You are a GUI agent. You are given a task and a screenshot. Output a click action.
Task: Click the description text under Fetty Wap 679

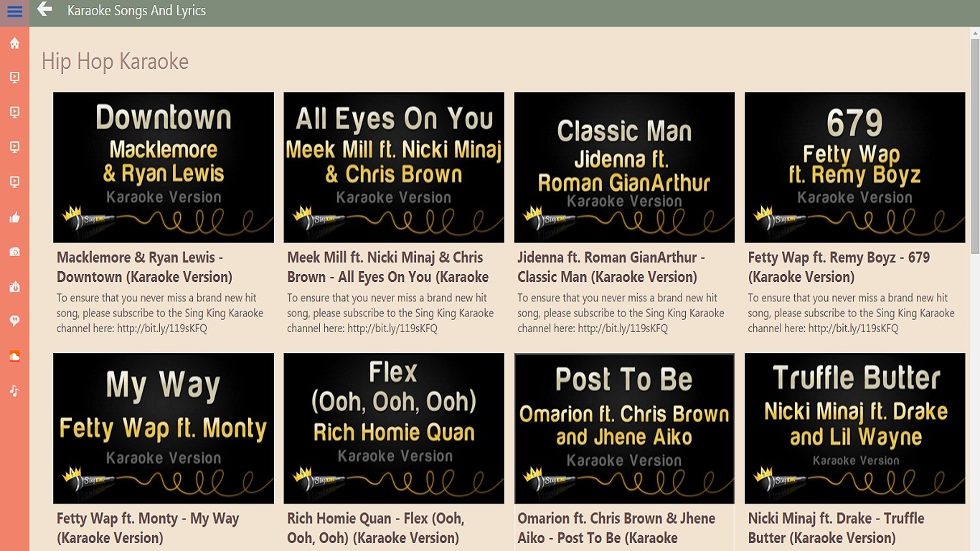pyautogui.click(x=851, y=313)
